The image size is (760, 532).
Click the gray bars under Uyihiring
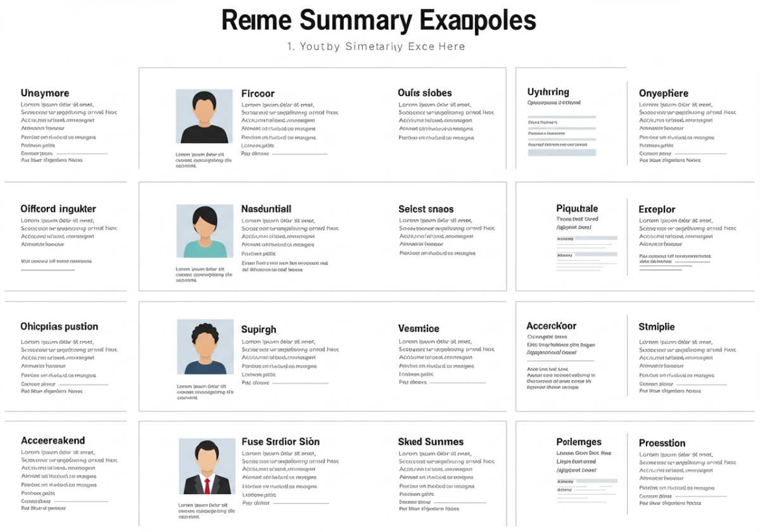pos(562,136)
